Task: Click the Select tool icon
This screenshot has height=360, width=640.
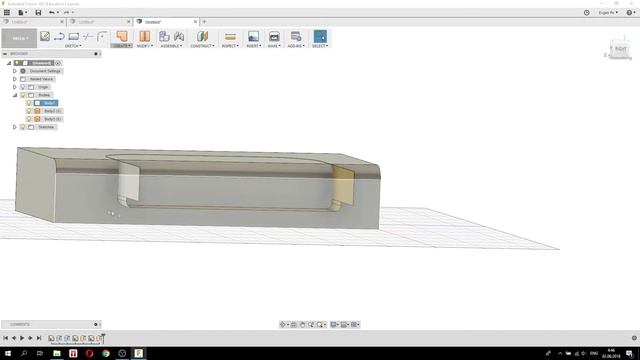Action: tap(320, 36)
